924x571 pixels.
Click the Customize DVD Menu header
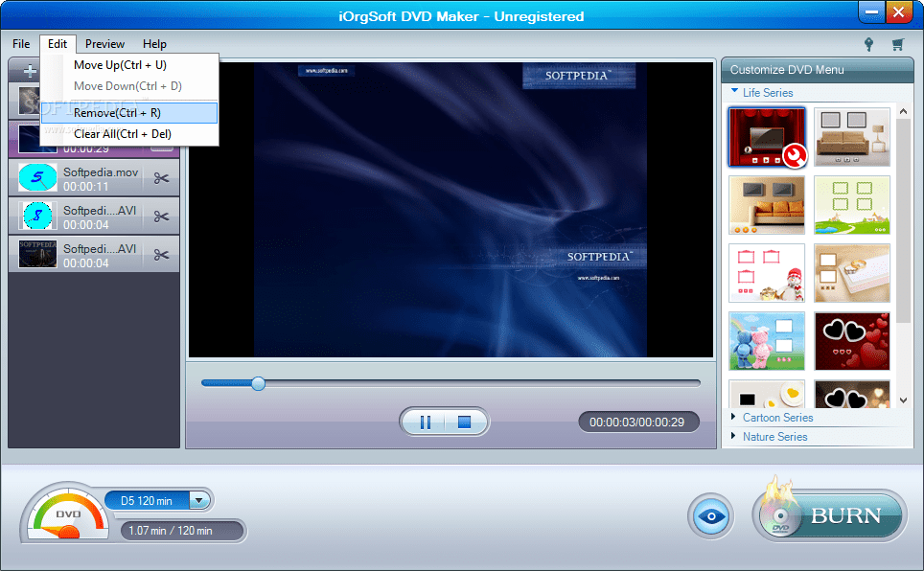point(818,70)
